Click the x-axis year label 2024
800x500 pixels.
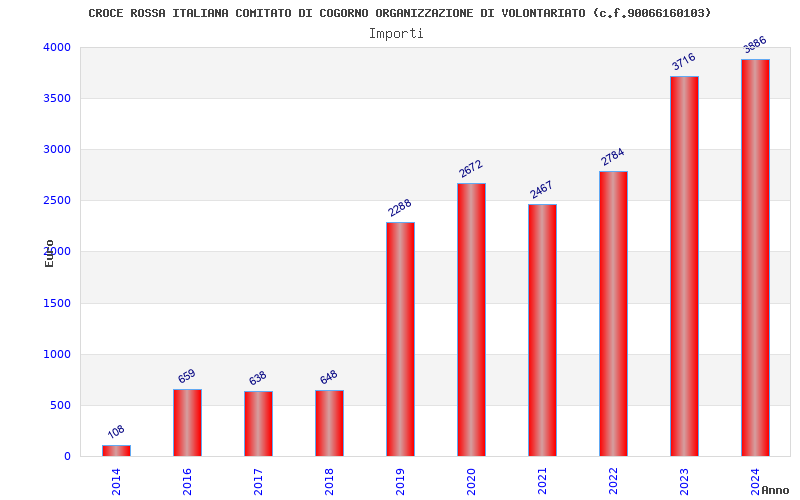pyautogui.click(x=756, y=482)
